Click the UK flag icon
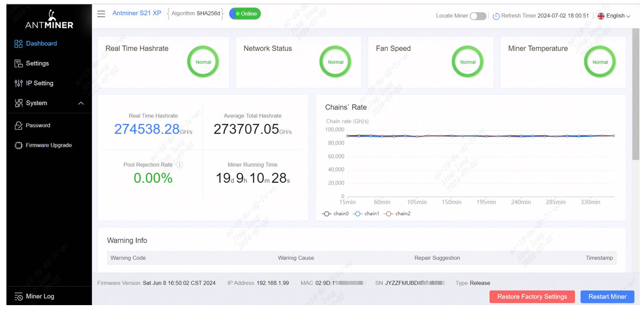The height and width of the screenshot is (311, 644). point(601,16)
